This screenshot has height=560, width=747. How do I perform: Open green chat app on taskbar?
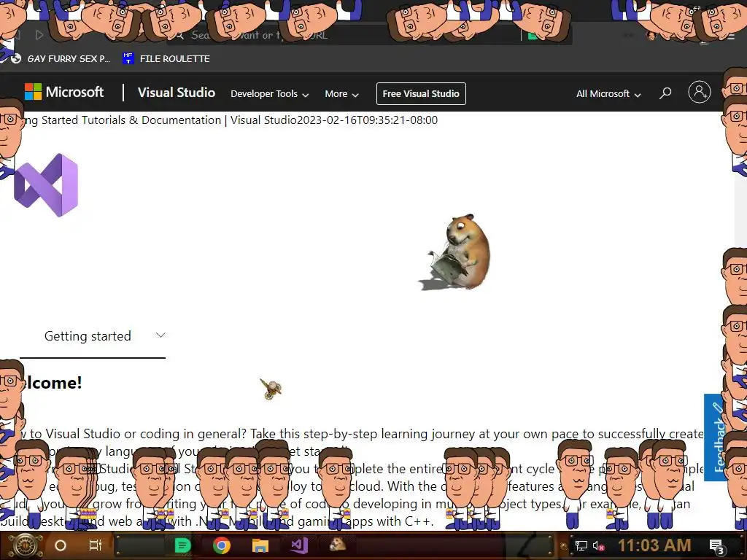coord(182,545)
